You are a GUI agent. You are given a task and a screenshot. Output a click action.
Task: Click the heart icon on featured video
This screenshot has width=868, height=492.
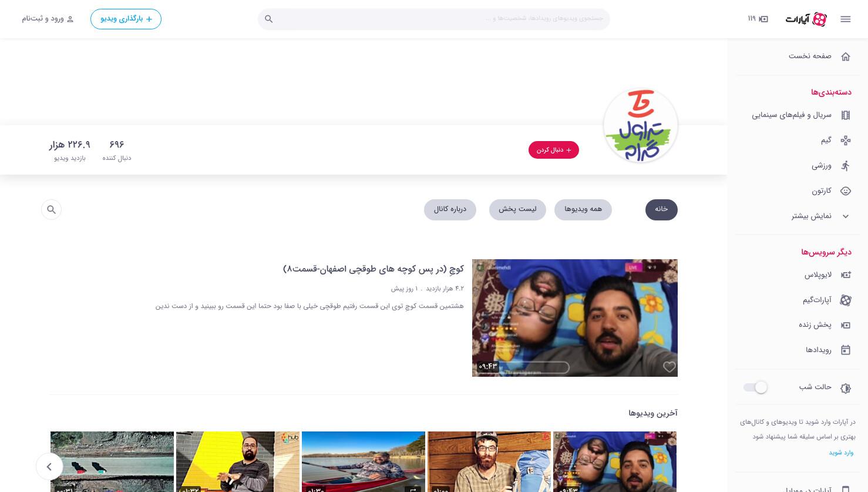point(669,367)
